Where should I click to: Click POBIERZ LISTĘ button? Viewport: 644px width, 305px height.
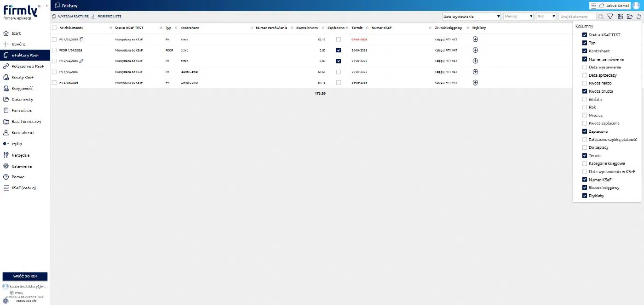pos(106,17)
